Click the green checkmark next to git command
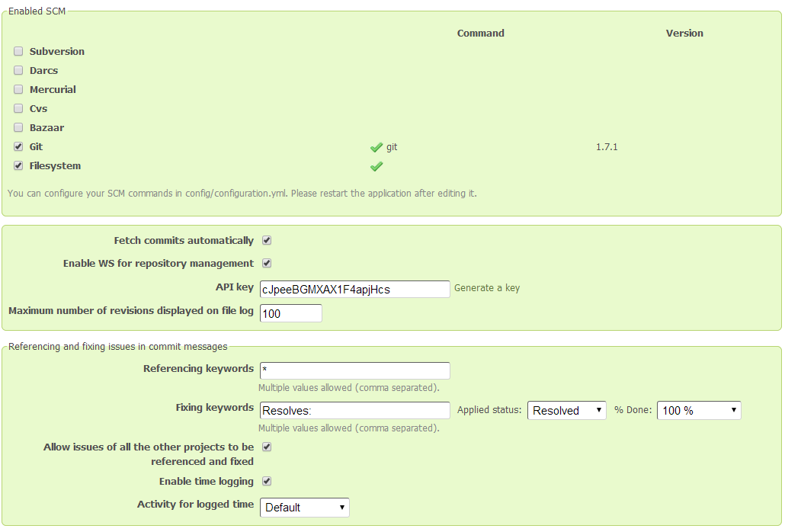The width and height of the screenshot is (785, 532). click(376, 147)
